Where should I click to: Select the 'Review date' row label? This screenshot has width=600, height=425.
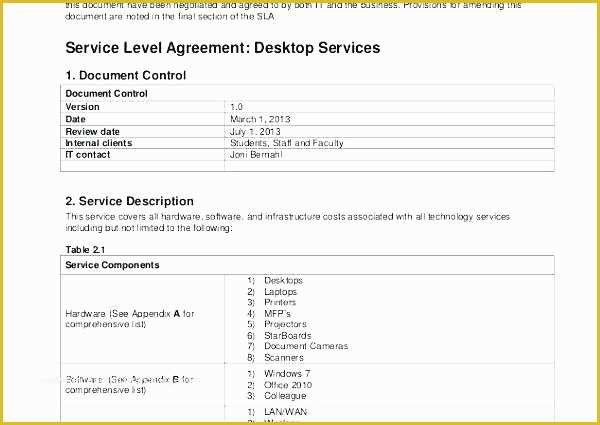93,132
